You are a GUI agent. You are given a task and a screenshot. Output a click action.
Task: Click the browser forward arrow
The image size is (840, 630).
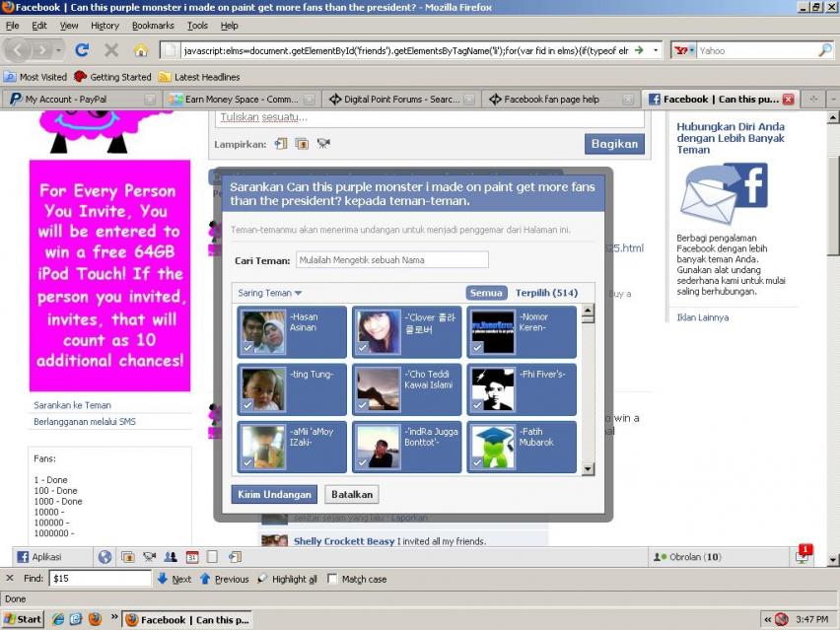tap(40, 50)
